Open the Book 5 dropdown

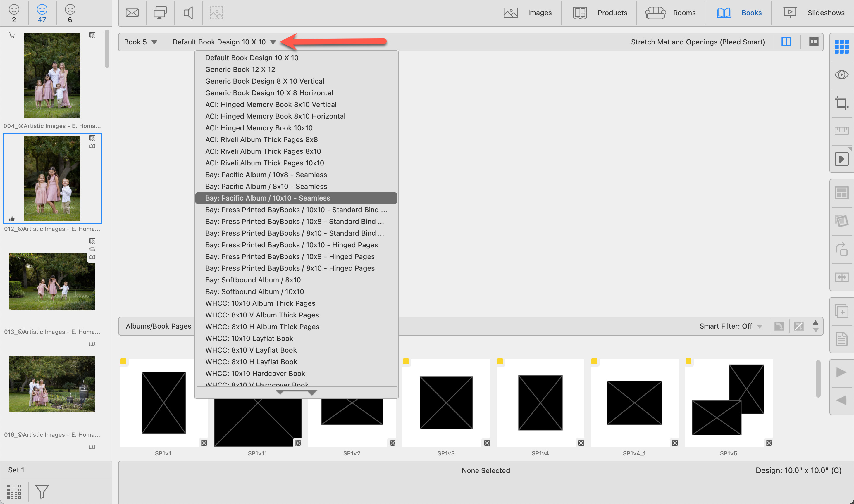pyautogui.click(x=140, y=42)
